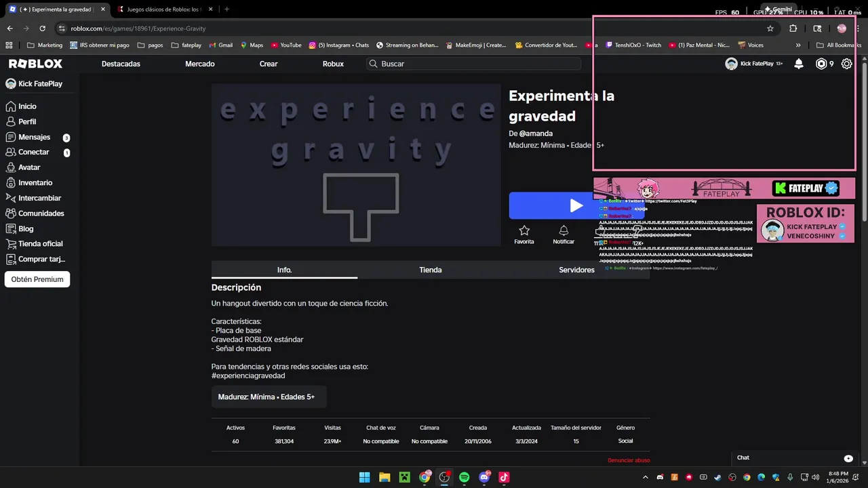Viewport: 868px width, 488px height.
Task: Open Chrome apps grid in bookmarks bar
Action: coord(9,45)
